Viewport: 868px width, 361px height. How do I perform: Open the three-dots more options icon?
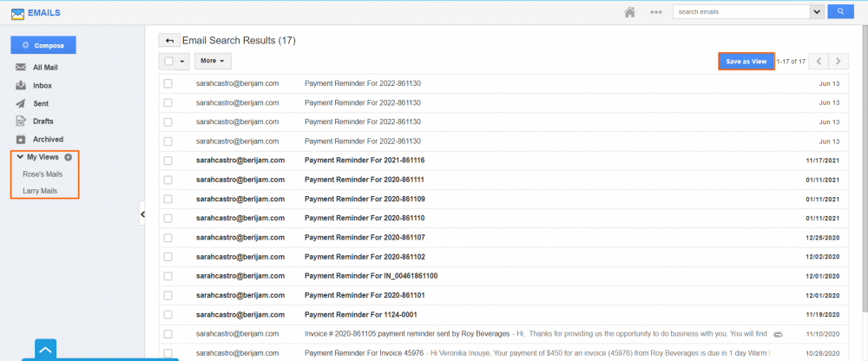(x=656, y=12)
